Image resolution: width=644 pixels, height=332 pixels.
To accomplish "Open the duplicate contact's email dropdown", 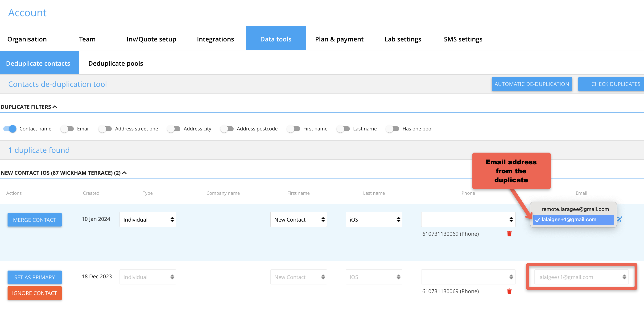I will (581, 277).
